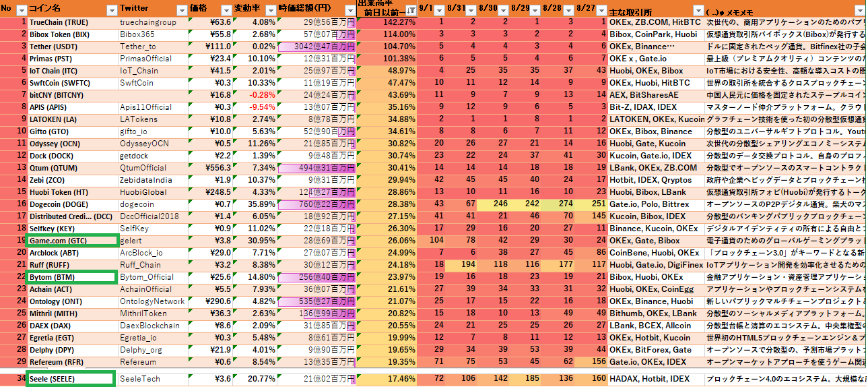Open the 時価総額(円) column filter dropdown

pyautogui.click(x=349, y=10)
